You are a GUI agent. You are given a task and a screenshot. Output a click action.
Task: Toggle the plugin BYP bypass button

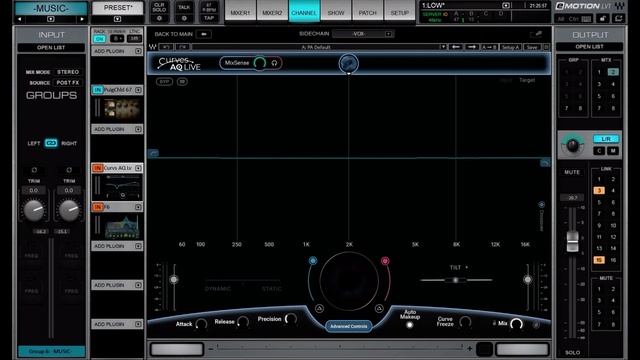(x=164, y=82)
